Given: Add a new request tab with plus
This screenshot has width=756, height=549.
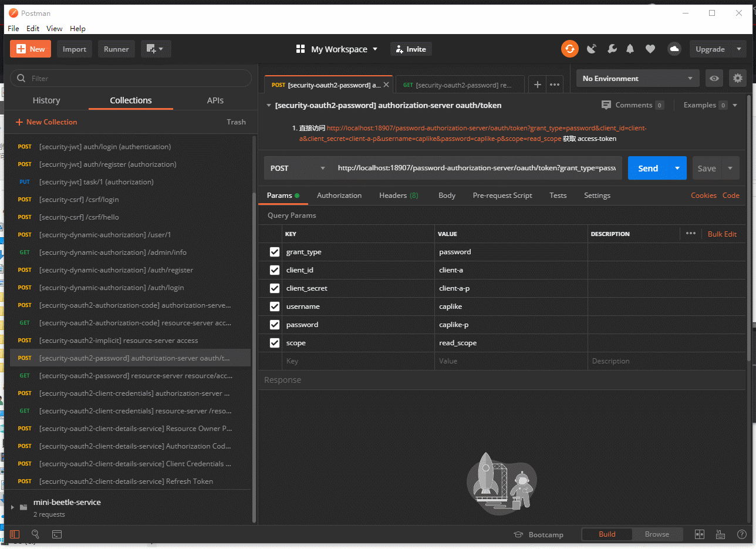Looking at the screenshot, I should pos(537,85).
